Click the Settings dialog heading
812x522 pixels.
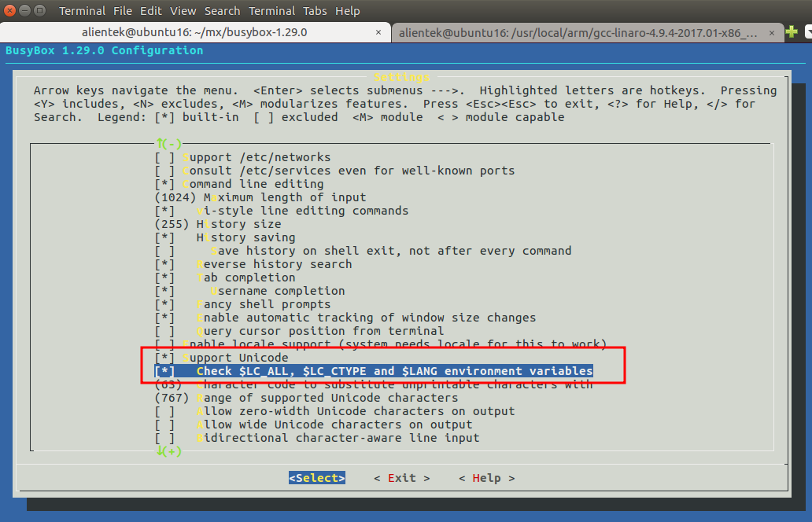tap(402, 77)
